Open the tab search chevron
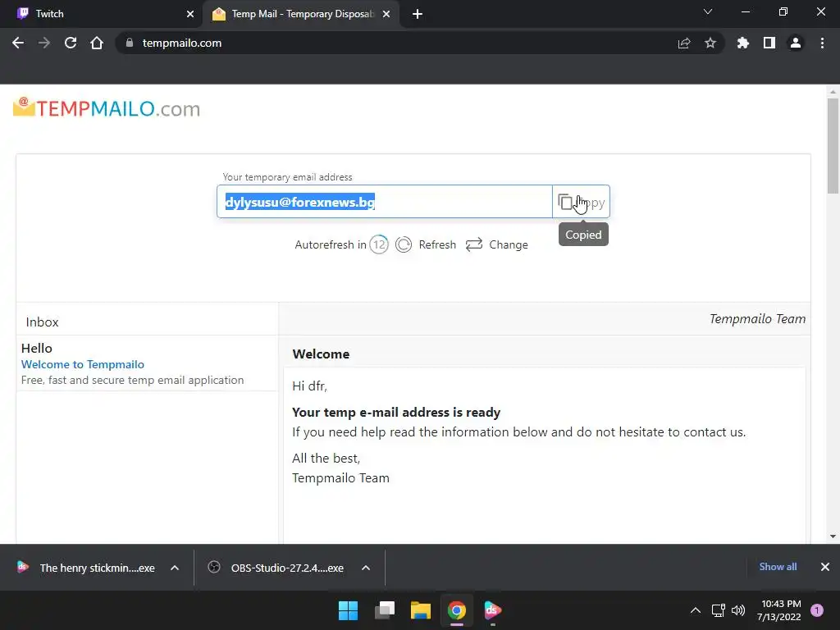The image size is (840, 630). 708,11
